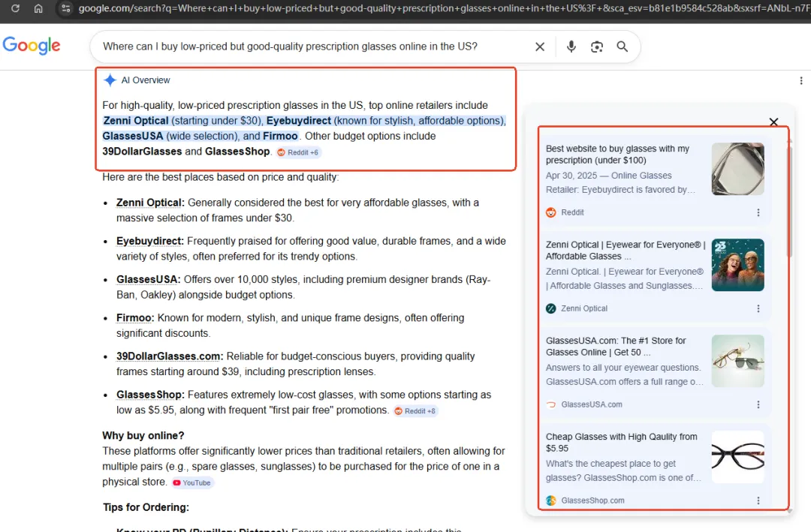Open 'Cheap Glasses with High Qaulity' result
811x532 pixels.
[621, 443]
